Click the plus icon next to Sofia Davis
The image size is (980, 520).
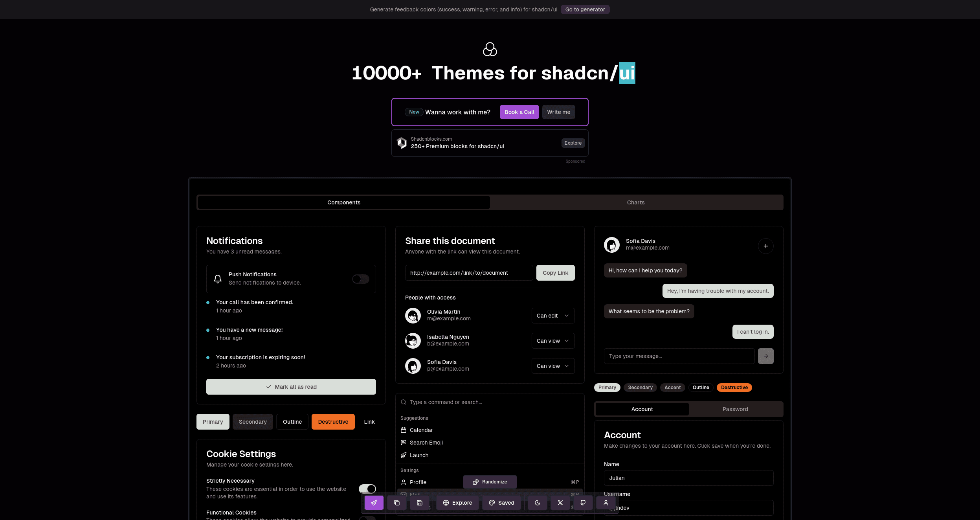[765, 246]
